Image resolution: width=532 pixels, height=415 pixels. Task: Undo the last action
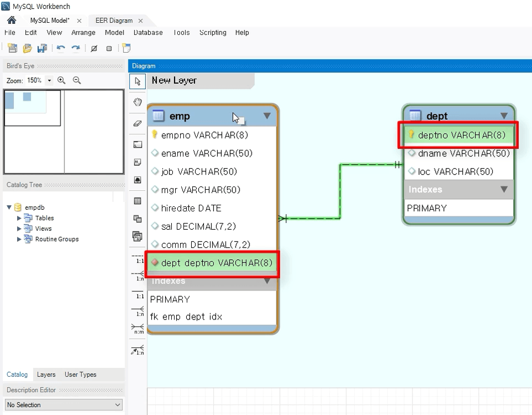coord(61,48)
